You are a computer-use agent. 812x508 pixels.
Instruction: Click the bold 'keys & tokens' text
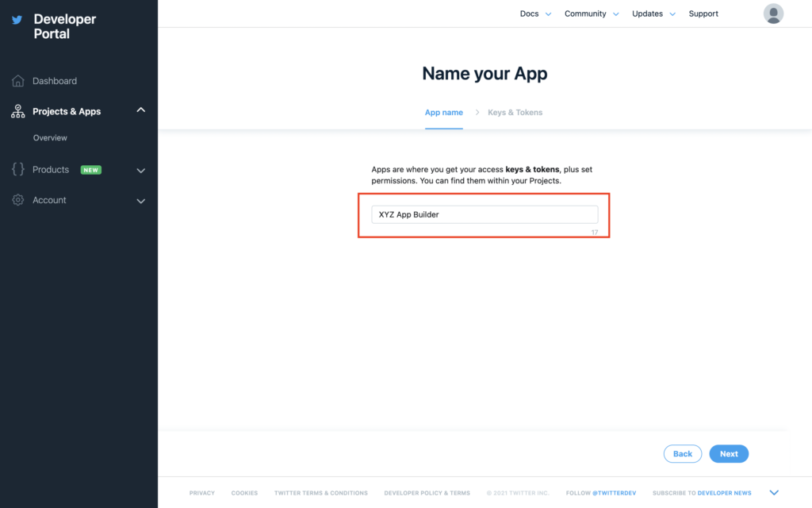532,170
